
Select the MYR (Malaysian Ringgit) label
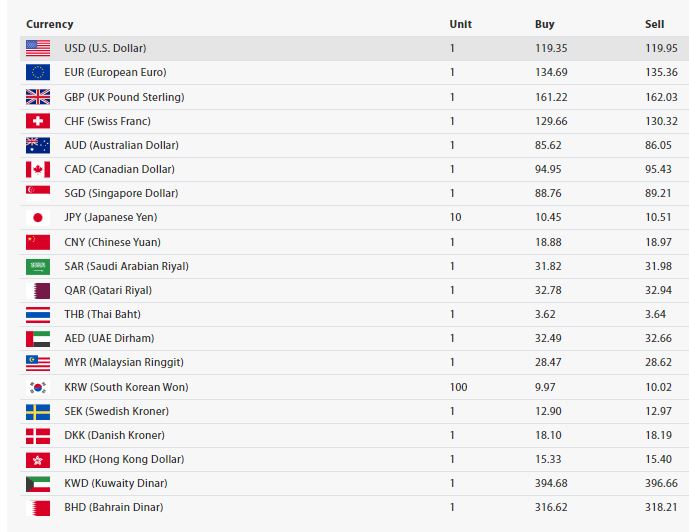click(124, 362)
